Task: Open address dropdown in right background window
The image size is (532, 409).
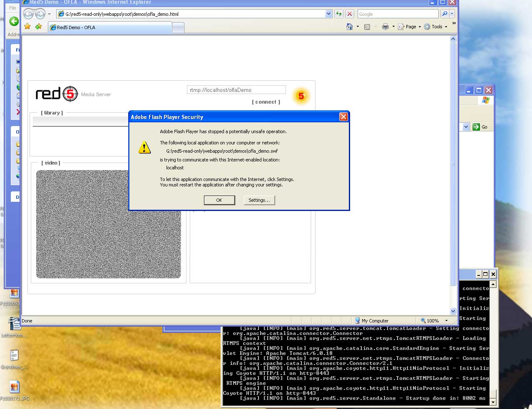Action: (466, 127)
